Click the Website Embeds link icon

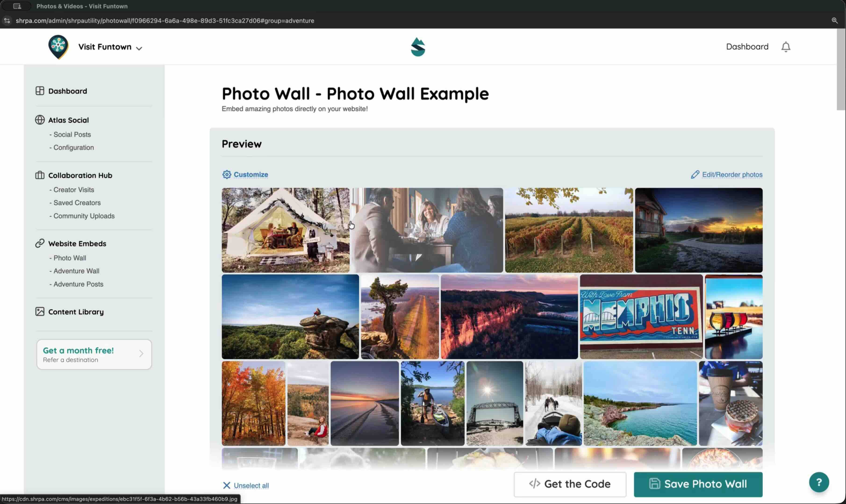40,243
